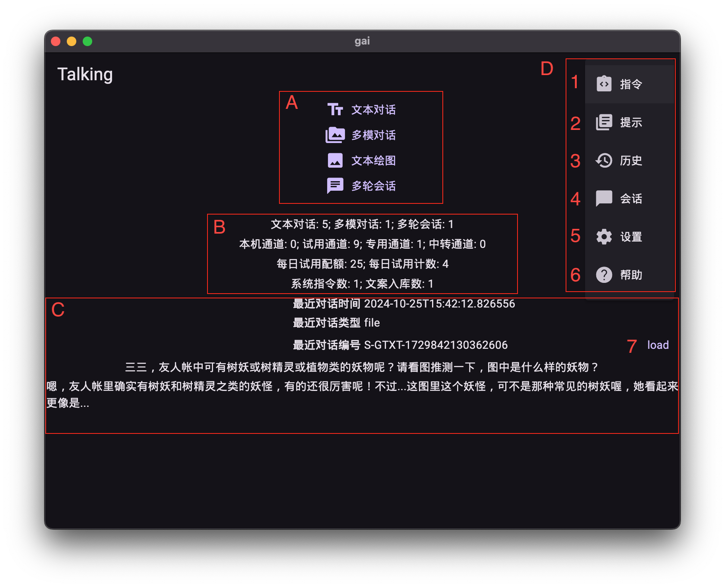Viewport: 725px width, 588px height.
Task: Click the question mark help icon
Action: [x=604, y=275]
